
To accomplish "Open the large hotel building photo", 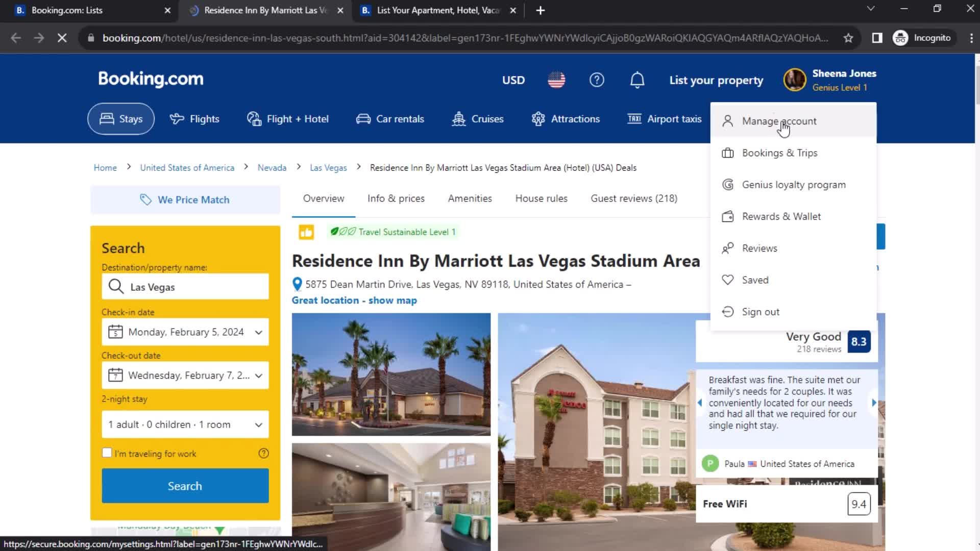I will pos(596,433).
